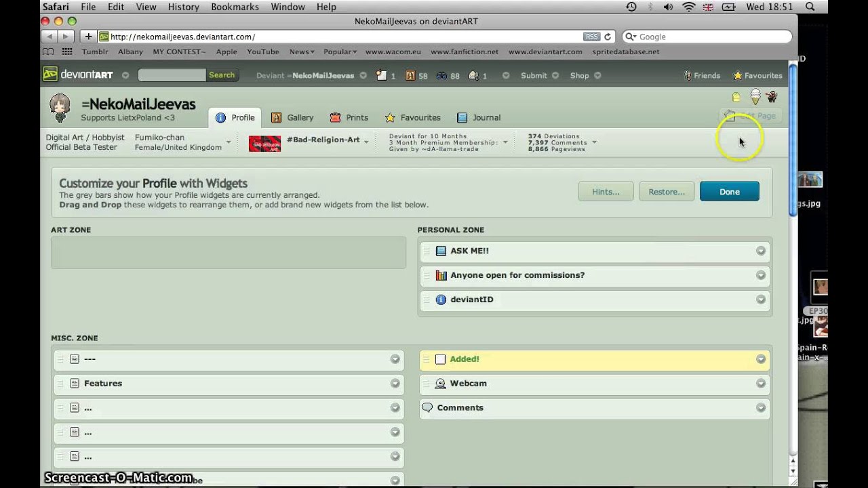Switch to the Prints tab
This screenshot has width=868, height=488.
click(x=349, y=117)
